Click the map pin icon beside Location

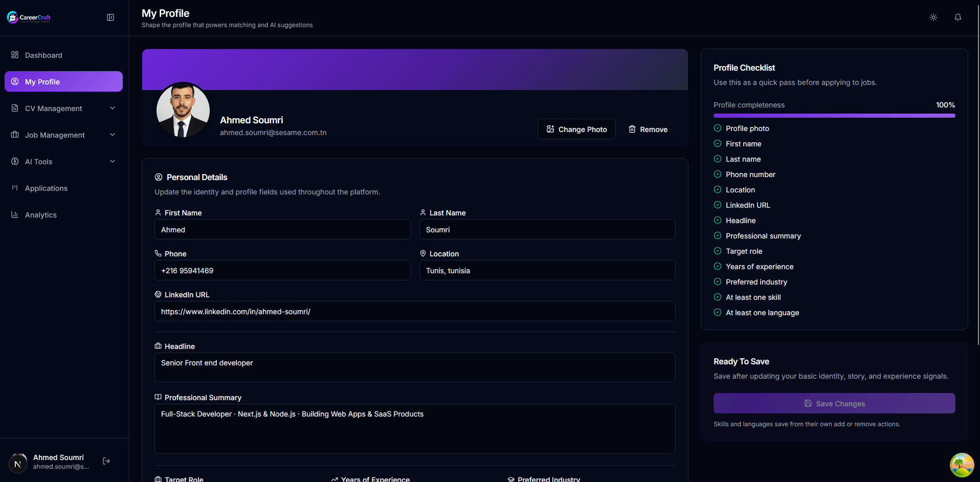(x=423, y=253)
